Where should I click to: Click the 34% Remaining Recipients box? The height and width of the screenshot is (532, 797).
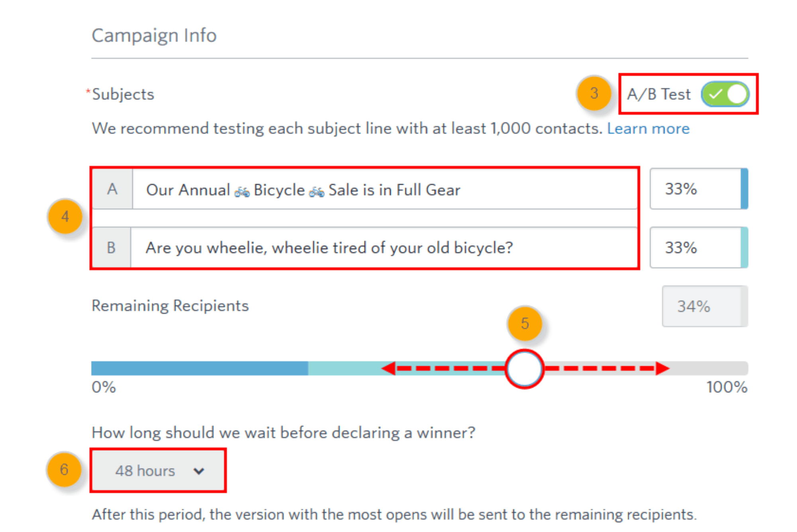point(705,306)
